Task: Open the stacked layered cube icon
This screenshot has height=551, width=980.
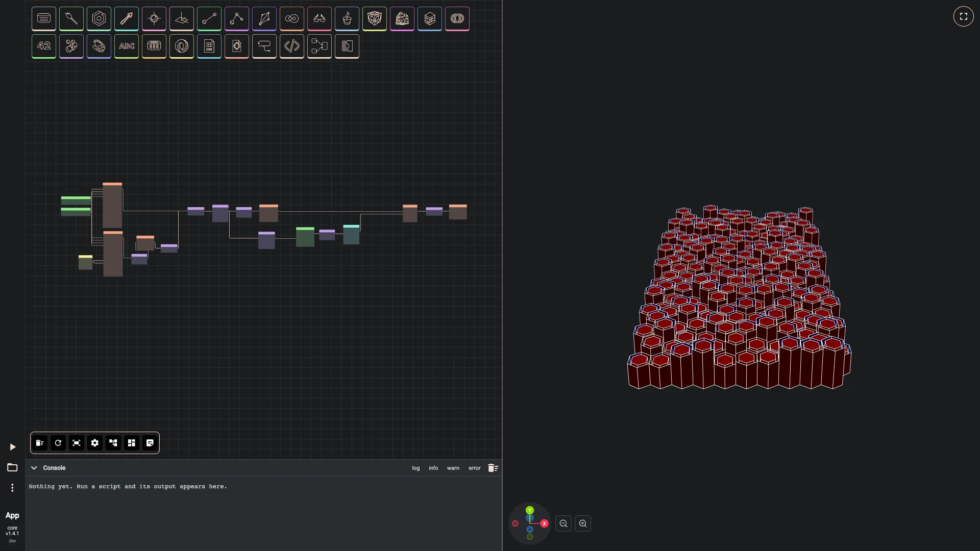Action: pyautogui.click(x=430, y=19)
